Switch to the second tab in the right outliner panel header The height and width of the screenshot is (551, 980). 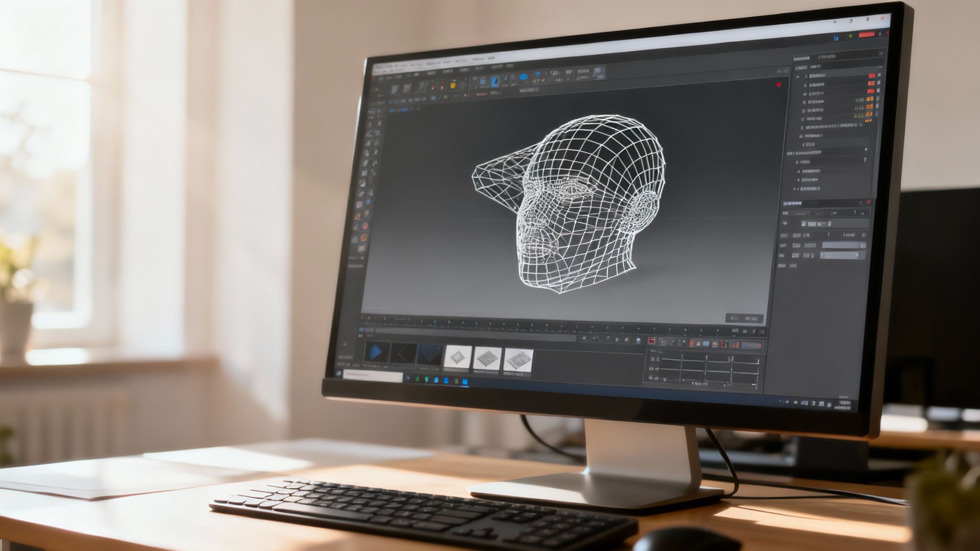(x=829, y=56)
